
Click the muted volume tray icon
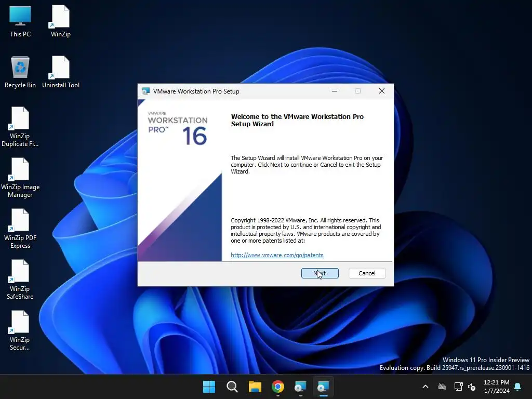[472, 387]
